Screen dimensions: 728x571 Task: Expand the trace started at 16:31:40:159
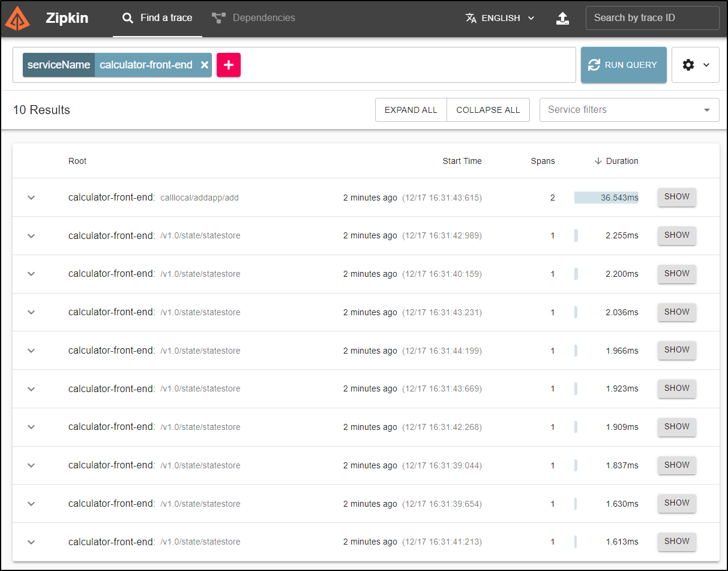(x=32, y=274)
